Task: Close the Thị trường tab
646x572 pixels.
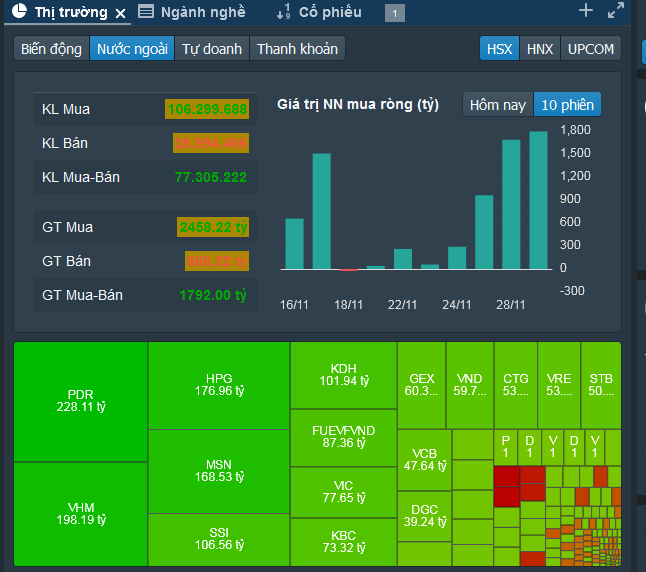Action: [121, 13]
